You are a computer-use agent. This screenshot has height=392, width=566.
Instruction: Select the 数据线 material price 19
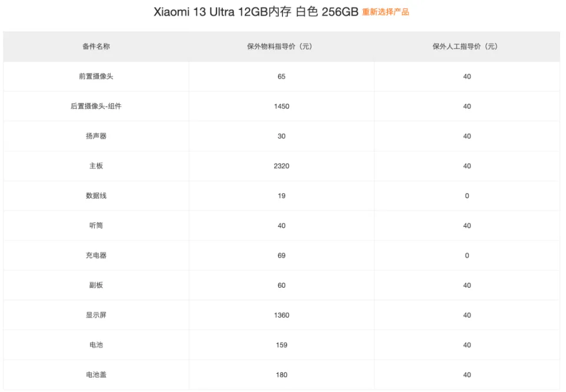(281, 196)
